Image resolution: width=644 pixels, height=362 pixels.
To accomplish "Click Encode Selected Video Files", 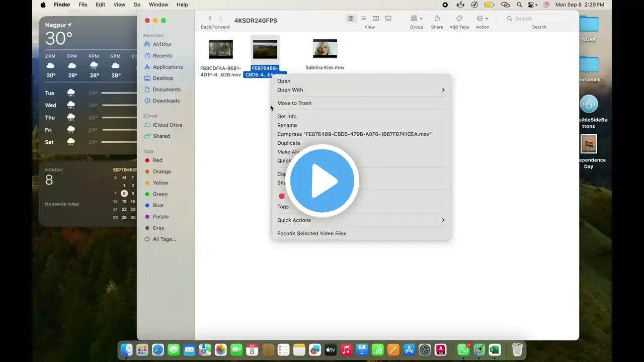I will point(311,233).
